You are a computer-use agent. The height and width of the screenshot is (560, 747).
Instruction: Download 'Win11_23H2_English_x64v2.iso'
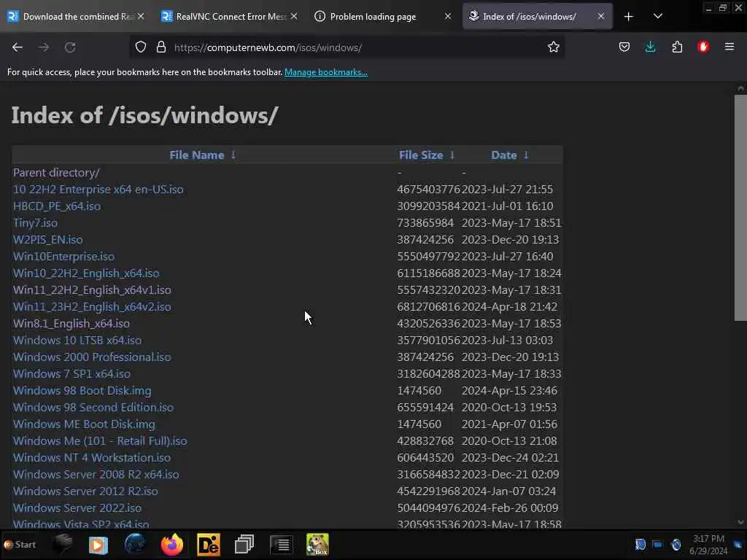(x=92, y=307)
